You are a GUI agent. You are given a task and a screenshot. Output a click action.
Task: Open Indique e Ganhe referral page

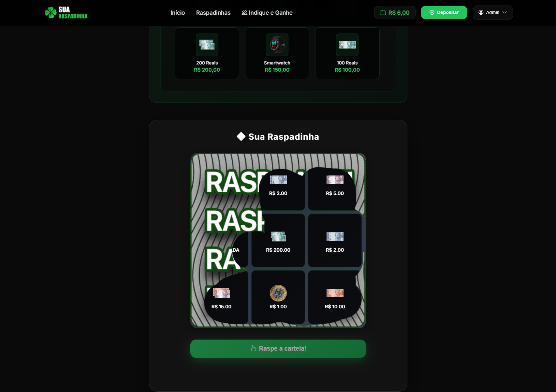tap(267, 13)
